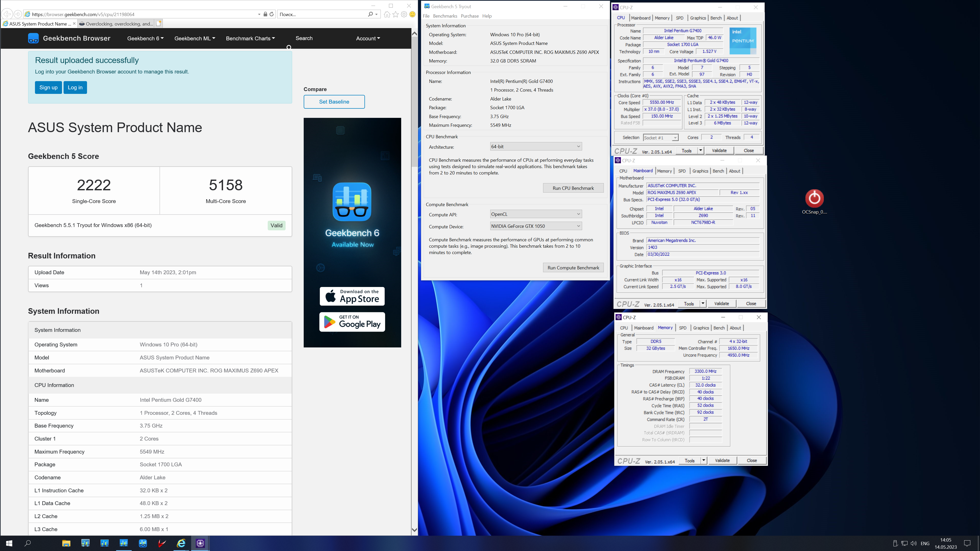Open the Benchmarks menu in Geekbench 5
Screen dimensions: 980x551
(445, 16)
